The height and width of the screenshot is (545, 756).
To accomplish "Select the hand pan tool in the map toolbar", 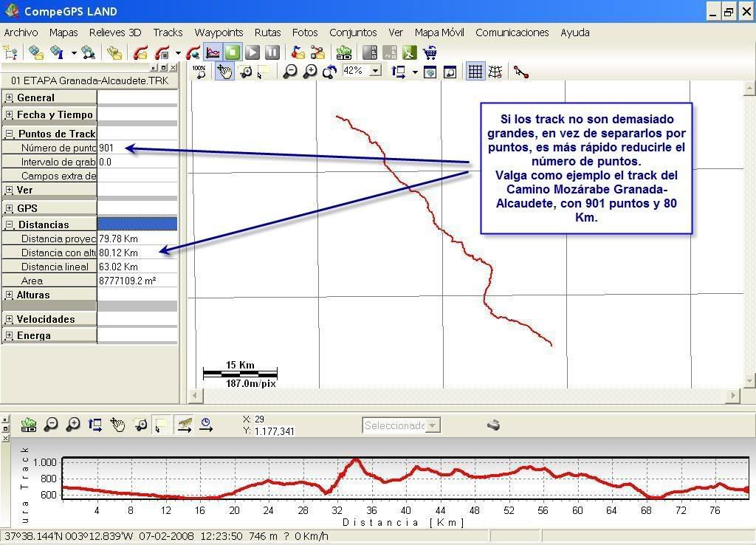I will 224,72.
